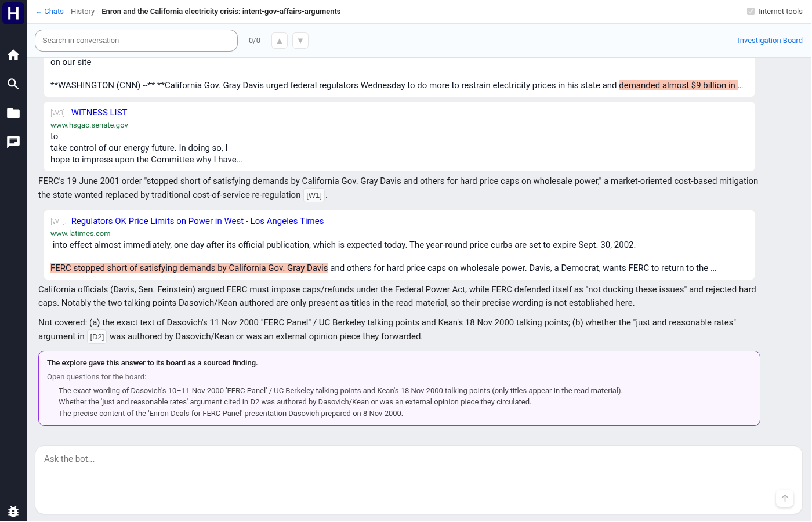Image resolution: width=812 pixels, height=522 pixels.
Task: Click the www.latimes.com URL
Action: [x=80, y=234]
